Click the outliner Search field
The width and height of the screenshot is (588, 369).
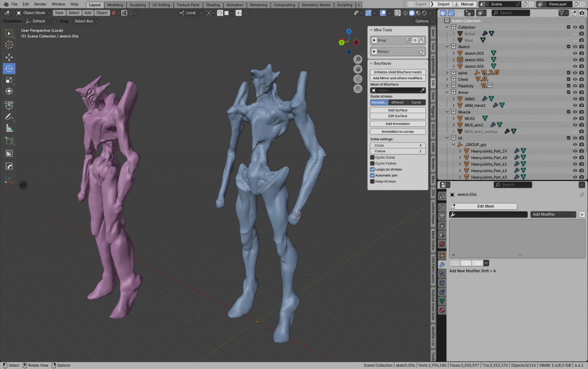pos(510,13)
